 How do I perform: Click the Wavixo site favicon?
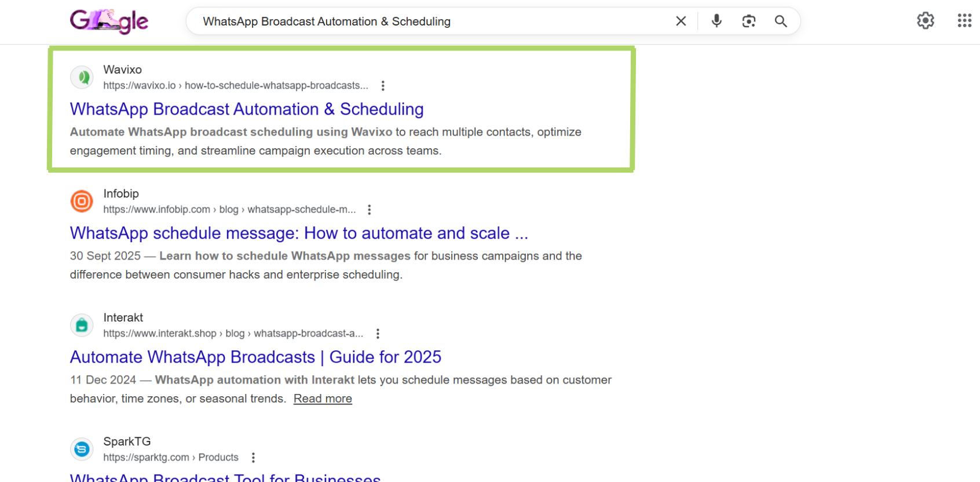pyautogui.click(x=82, y=77)
